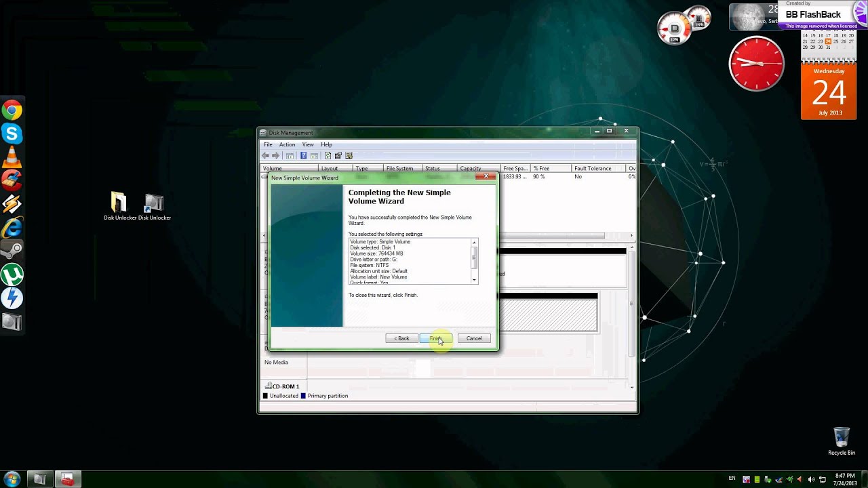Open Winamp from the side dock
The height and width of the screenshot is (488, 868).
click(12, 204)
